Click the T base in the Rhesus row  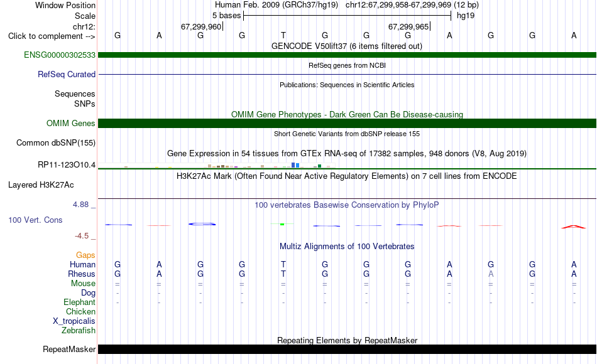[283, 274]
